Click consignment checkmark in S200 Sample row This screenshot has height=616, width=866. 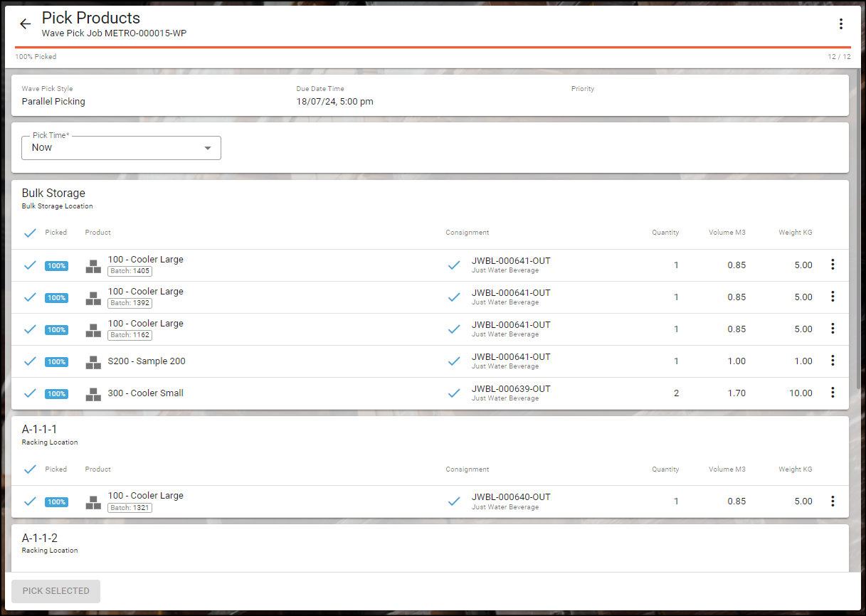pyautogui.click(x=454, y=361)
